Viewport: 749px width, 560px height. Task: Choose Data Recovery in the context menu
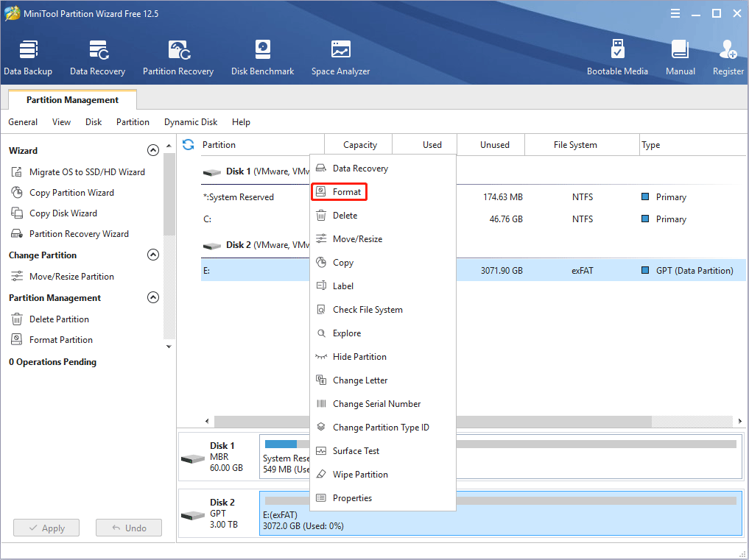tap(383, 168)
